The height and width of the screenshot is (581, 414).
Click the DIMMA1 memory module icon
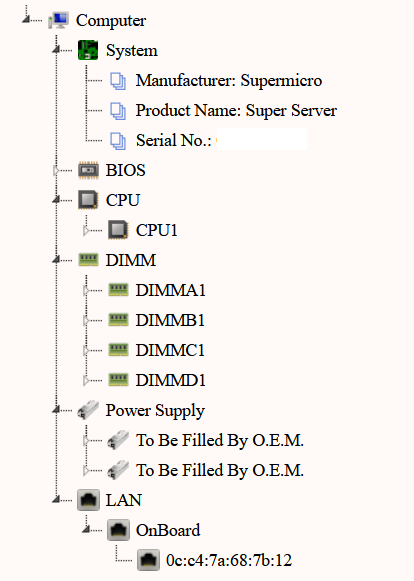point(118,290)
